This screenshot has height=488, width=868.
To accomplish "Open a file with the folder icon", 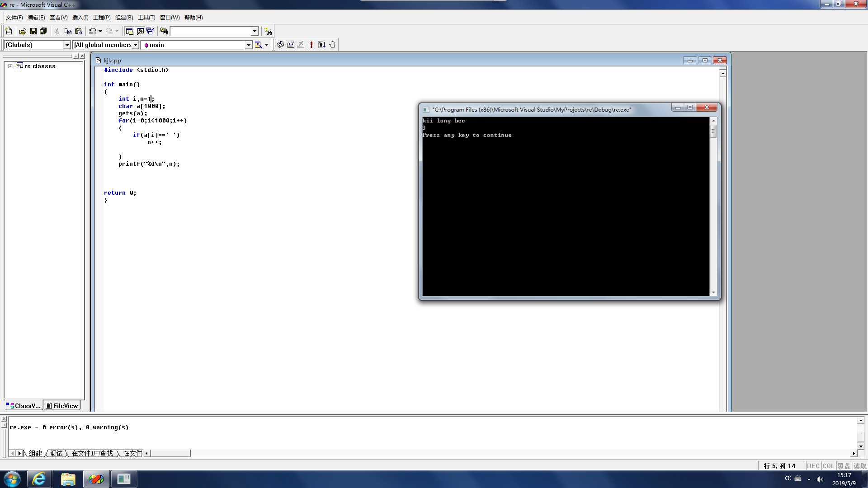I will 23,31.
